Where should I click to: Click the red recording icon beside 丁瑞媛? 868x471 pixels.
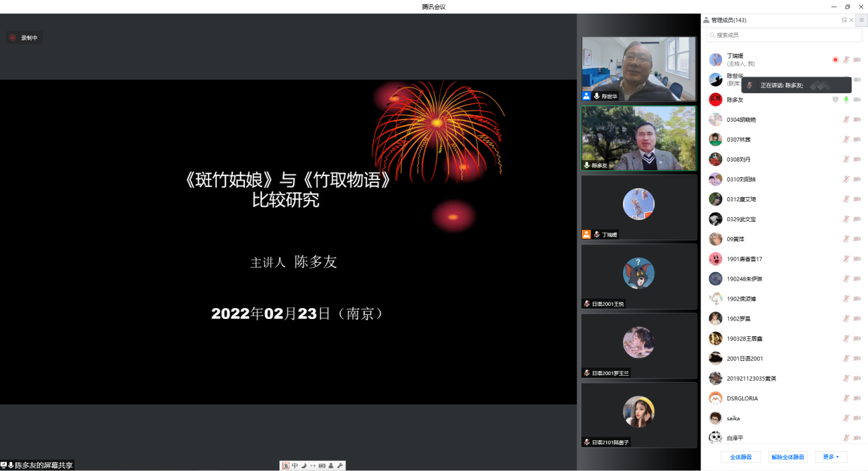coord(835,60)
